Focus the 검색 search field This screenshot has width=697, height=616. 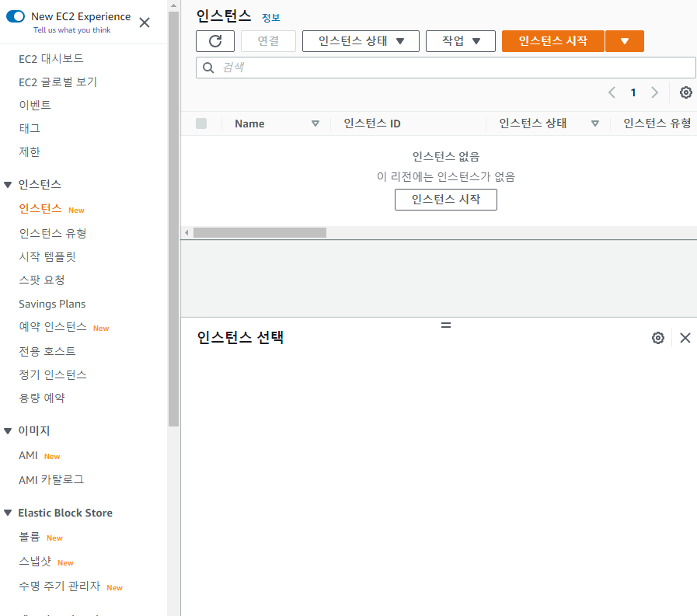pos(446,68)
